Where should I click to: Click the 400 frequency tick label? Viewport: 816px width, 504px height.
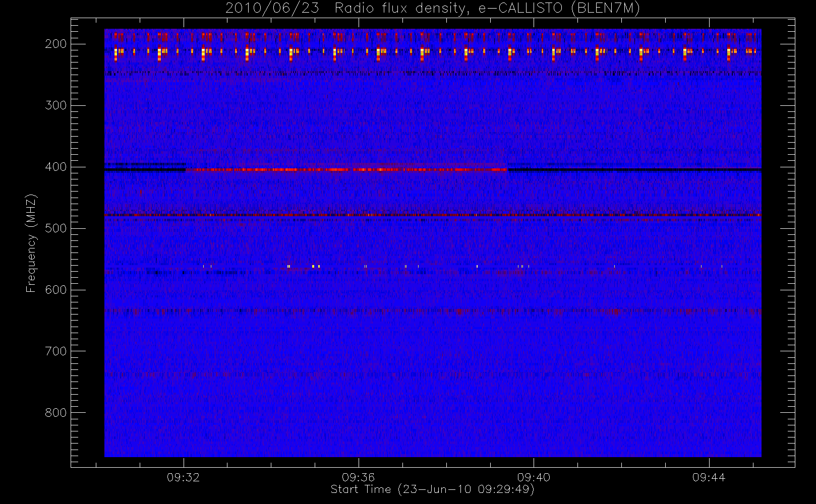click(55, 167)
